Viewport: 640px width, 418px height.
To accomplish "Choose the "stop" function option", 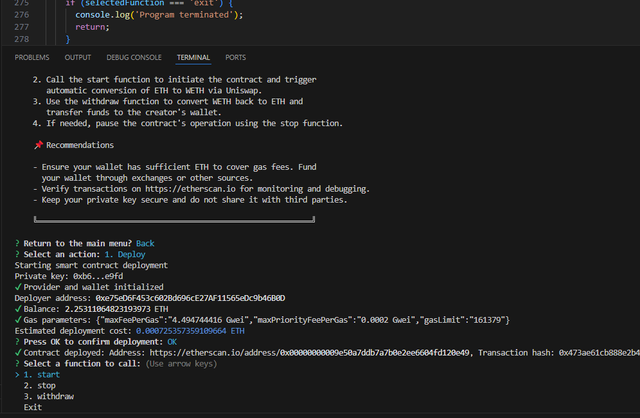I will coord(46,385).
